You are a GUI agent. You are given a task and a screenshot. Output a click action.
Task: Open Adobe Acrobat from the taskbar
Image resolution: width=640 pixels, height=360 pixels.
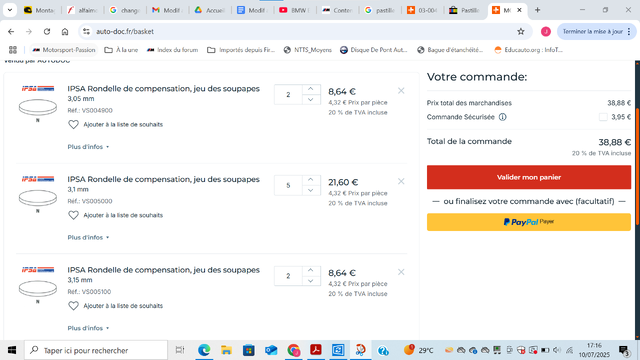pyautogui.click(x=316, y=350)
